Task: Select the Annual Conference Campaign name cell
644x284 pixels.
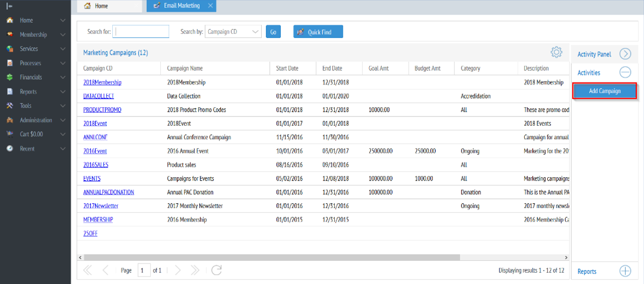Action: point(199,137)
